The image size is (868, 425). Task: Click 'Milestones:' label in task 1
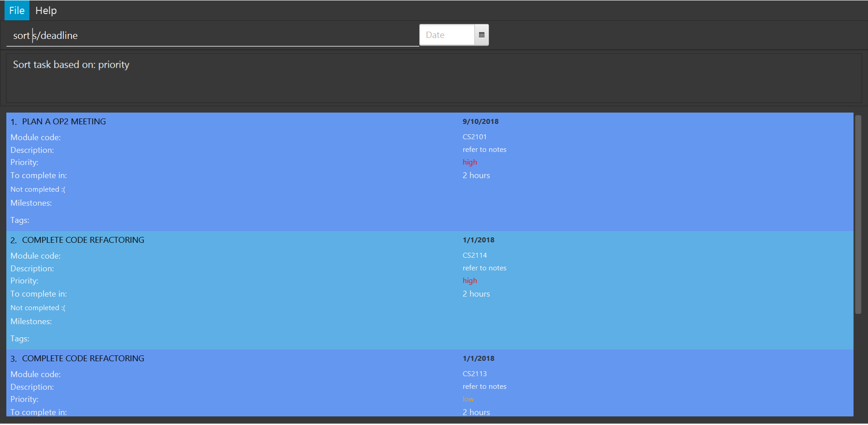(31, 203)
